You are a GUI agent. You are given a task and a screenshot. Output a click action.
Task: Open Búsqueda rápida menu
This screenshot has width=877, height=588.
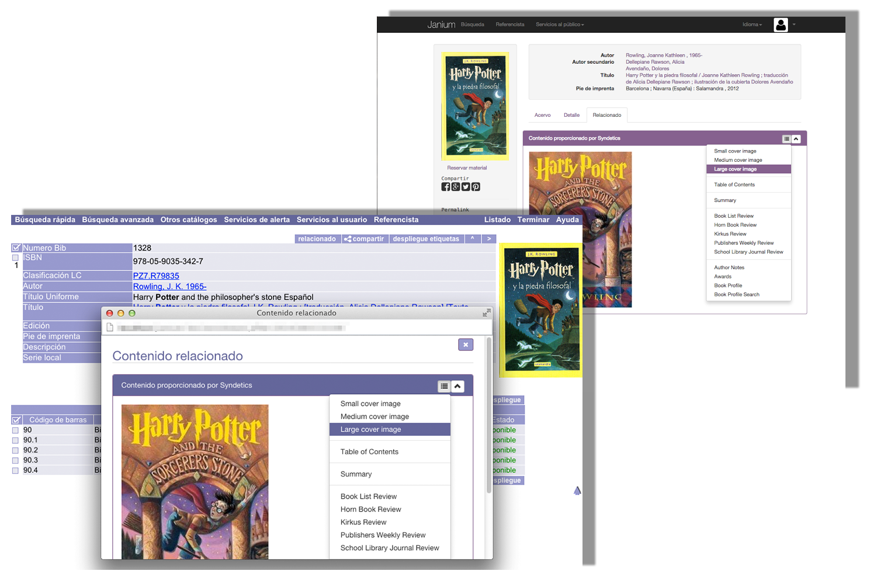click(x=45, y=220)
